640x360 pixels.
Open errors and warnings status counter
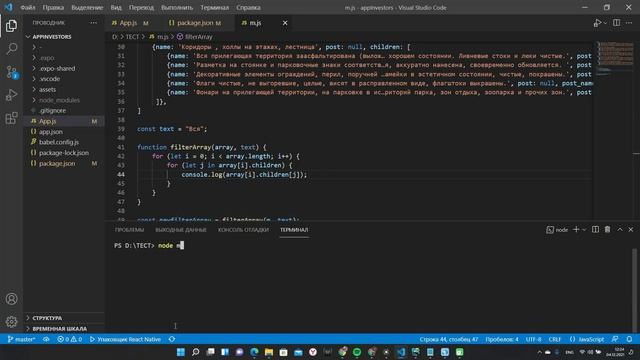click(69, 339)
